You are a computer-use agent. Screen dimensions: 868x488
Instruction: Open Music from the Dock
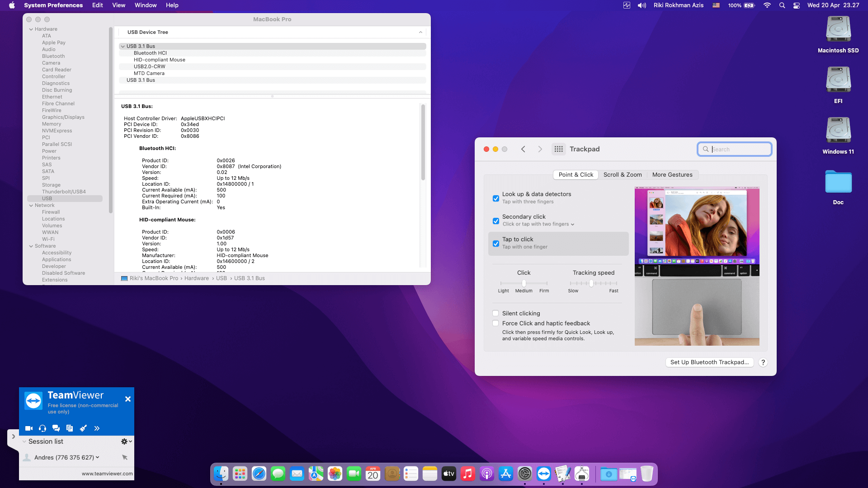pos(468,474)
